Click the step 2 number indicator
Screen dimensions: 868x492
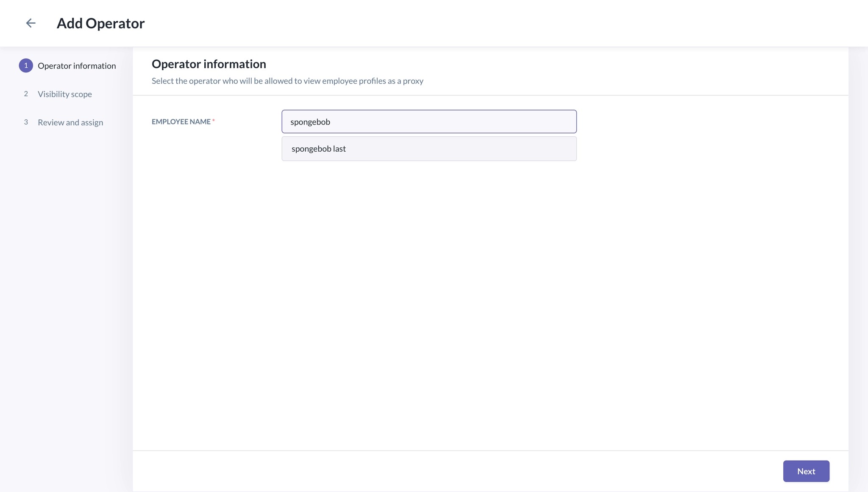(26, 94)
